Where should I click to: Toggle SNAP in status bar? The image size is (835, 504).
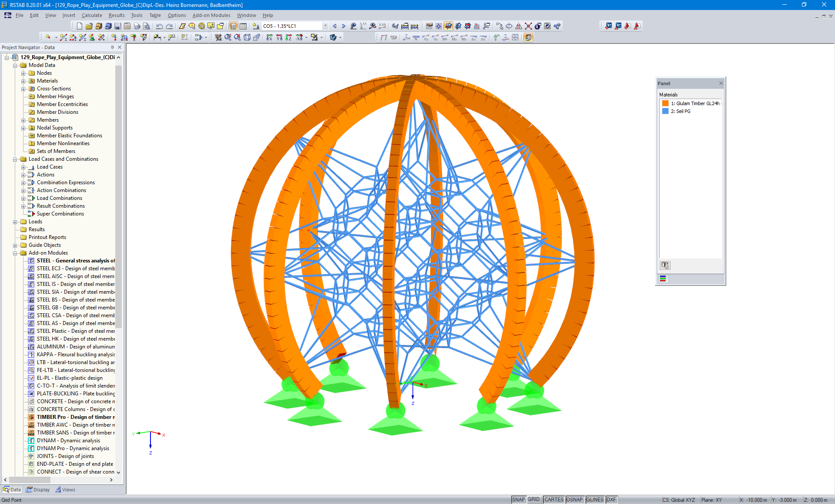(518, 500)
